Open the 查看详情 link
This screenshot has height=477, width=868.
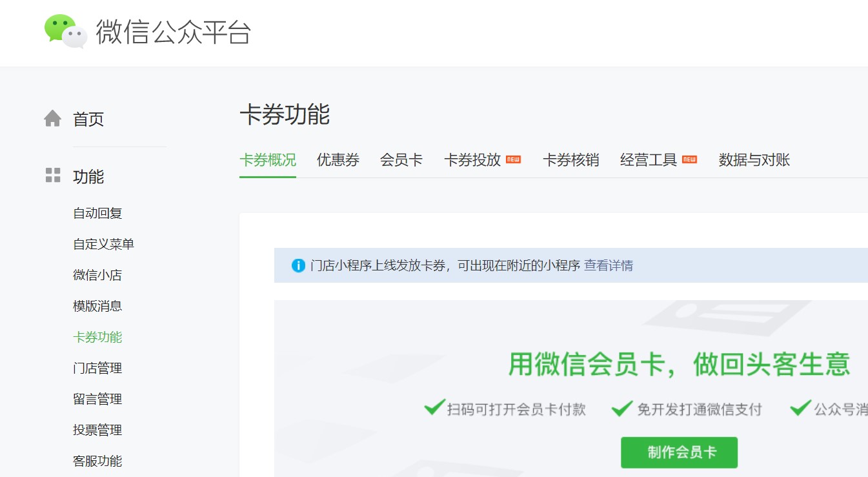608,265
